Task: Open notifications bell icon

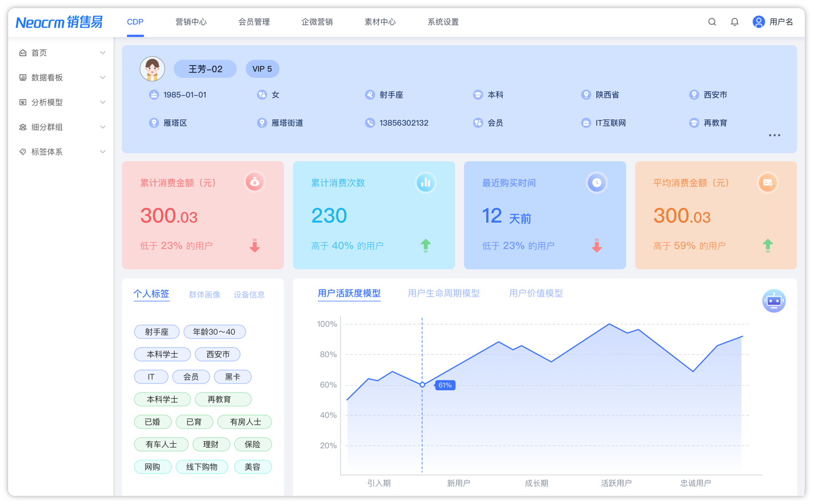Action: (734, 22)
